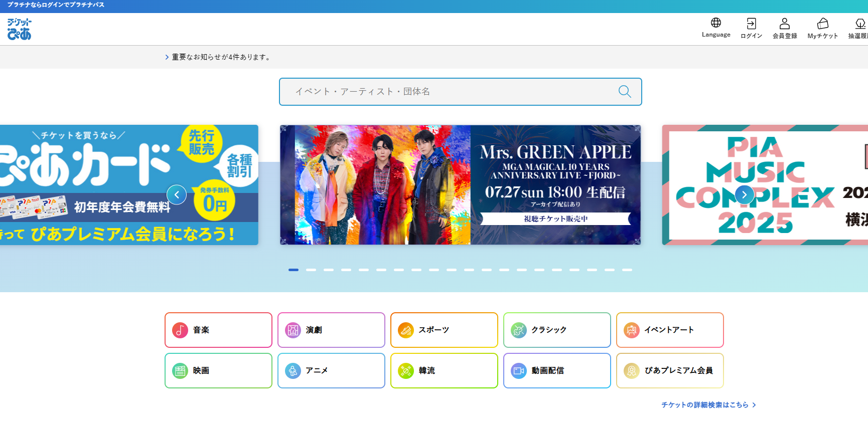
Task: Focus the event and artist search field
Action: pos(461,92)
